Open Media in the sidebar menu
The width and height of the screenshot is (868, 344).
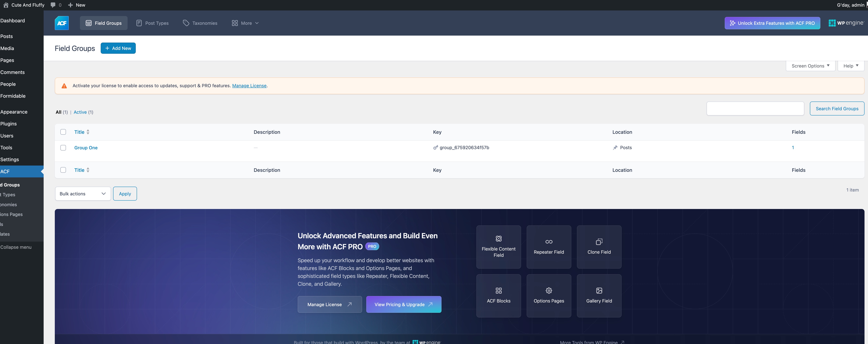coord(22,48)
